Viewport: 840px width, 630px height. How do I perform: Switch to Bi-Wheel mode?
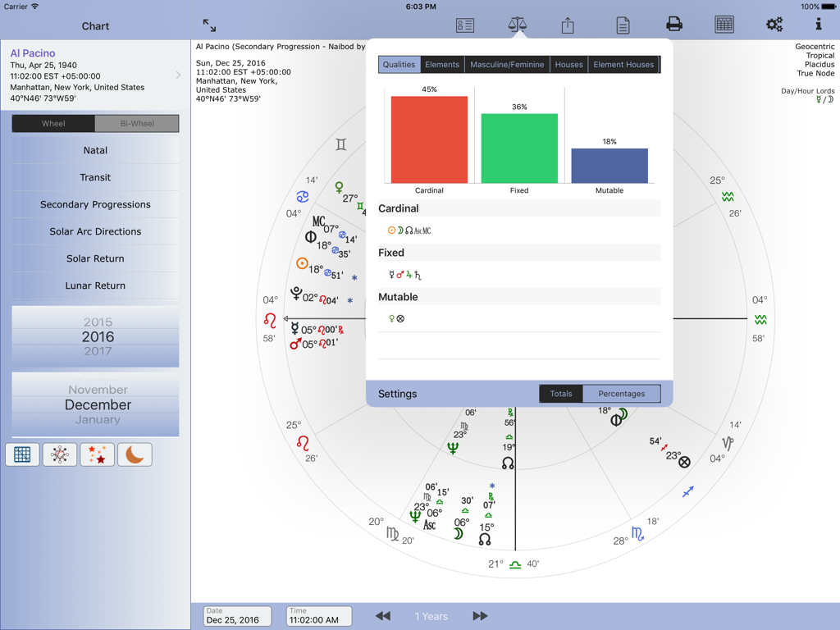tap(138, 123)
